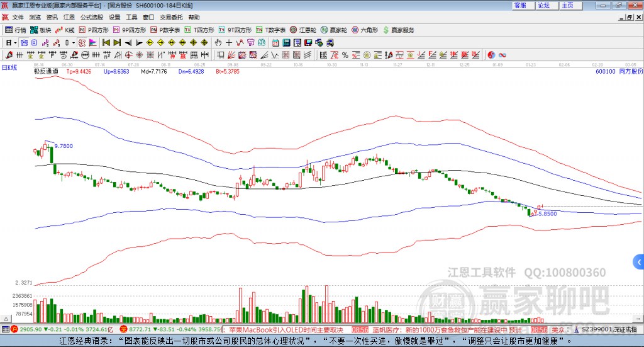Open the 公式选股 menu

(x=91, y=18)
